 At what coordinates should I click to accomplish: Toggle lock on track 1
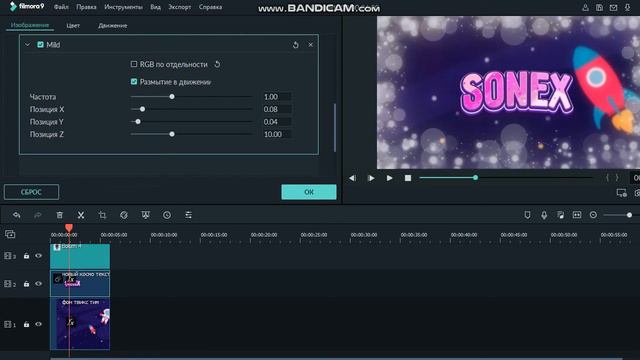26,324
